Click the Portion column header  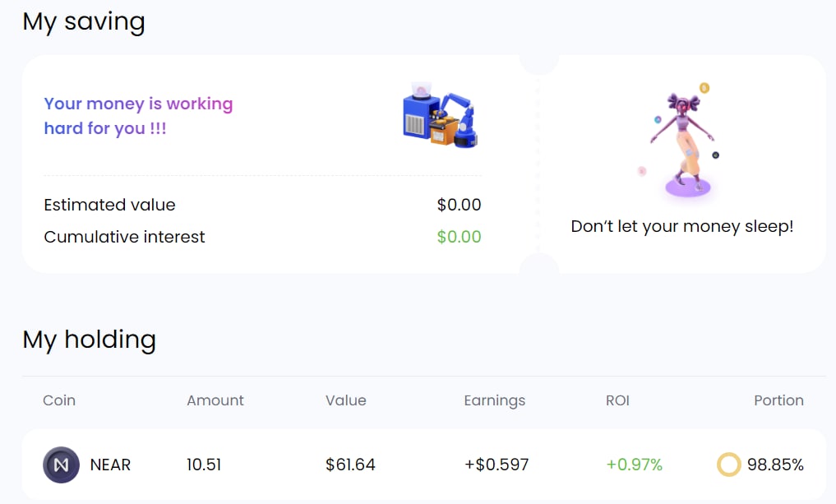778,400
